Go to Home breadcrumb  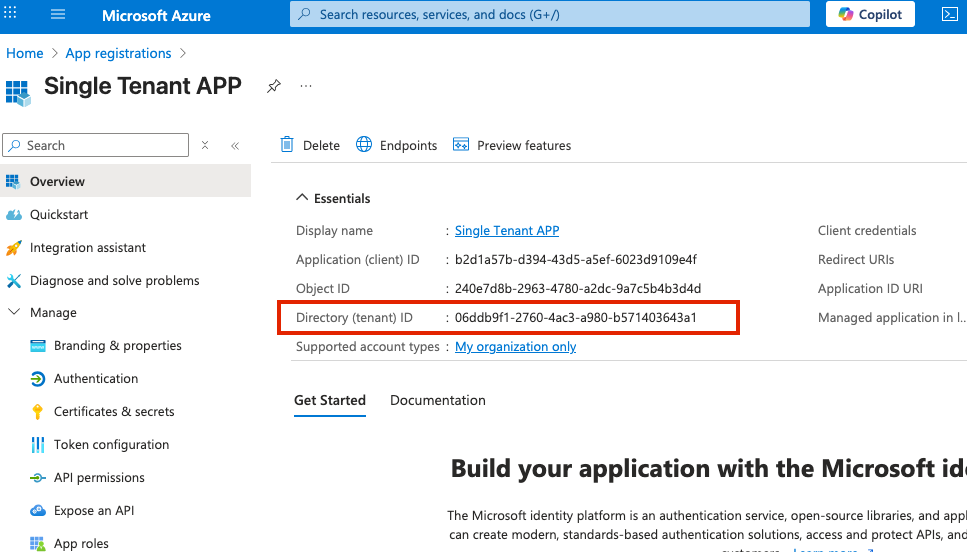point(25,54)
